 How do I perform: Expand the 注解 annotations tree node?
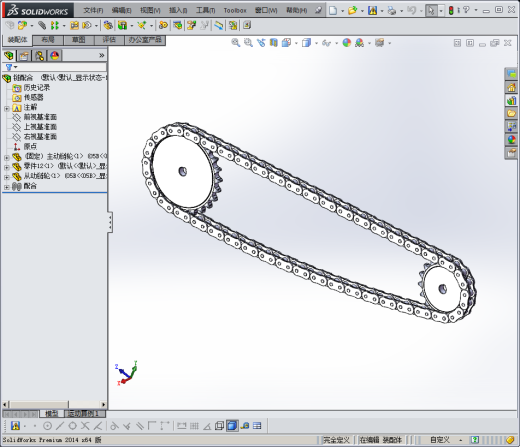click(x=7, y=109)
